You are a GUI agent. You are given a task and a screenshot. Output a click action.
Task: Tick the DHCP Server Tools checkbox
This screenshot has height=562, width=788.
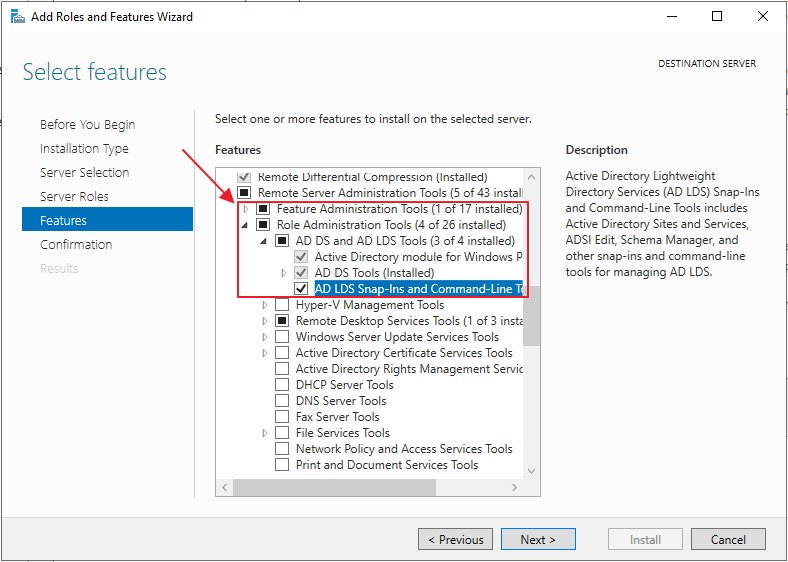[x=283, y=385]
